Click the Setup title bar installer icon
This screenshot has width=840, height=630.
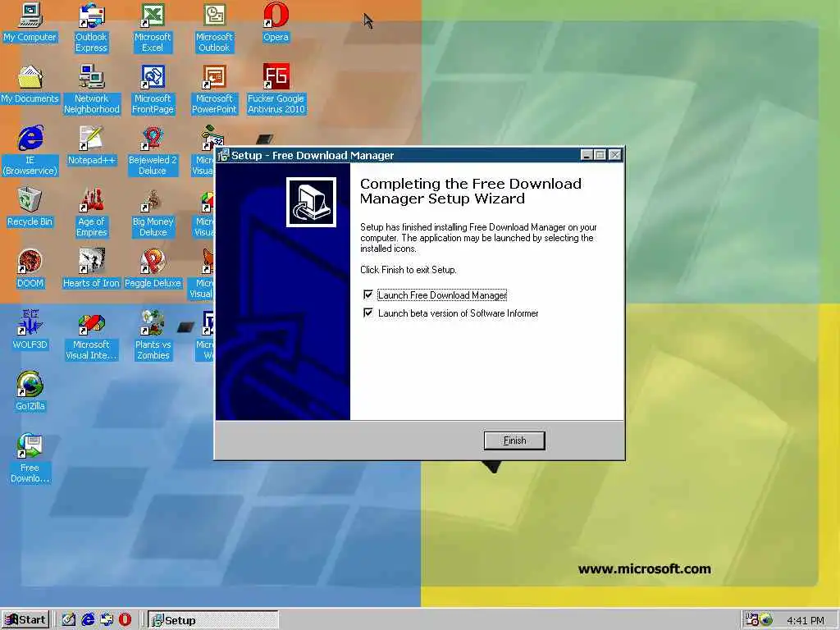coord(223,155)
